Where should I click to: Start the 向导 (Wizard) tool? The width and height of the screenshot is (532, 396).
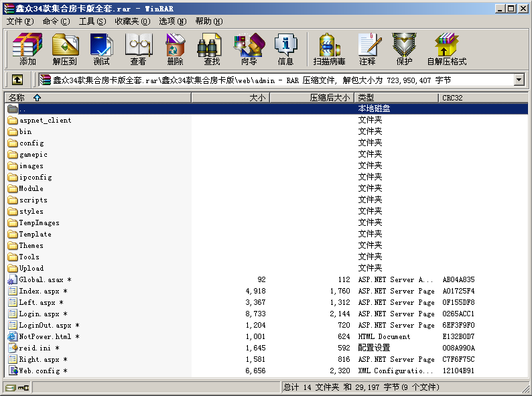coord(249,49)
